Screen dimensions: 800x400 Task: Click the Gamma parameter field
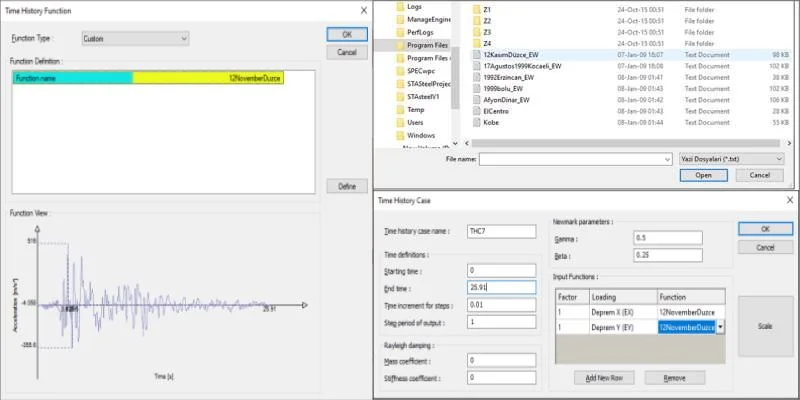coord(668,238)
